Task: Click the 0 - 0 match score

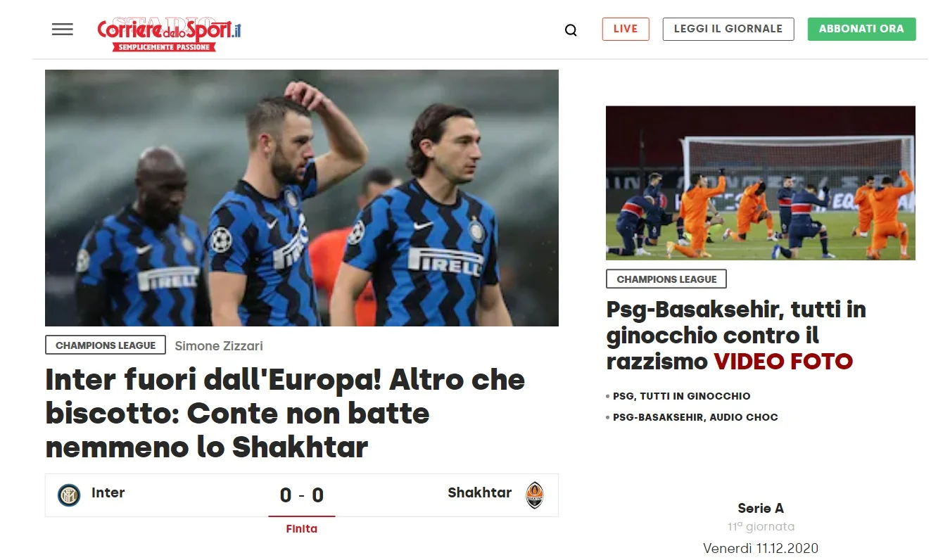Action: pos(302,495)
